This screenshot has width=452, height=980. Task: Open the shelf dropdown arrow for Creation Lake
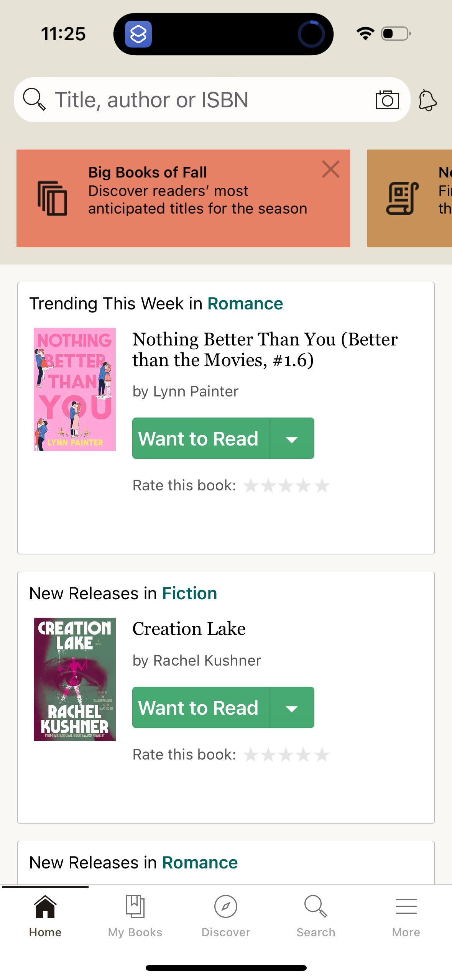[292, 707]
